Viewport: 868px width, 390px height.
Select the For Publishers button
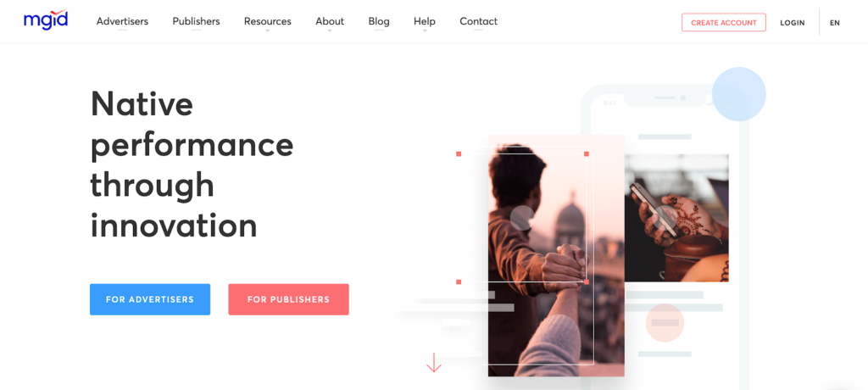coord(288,299)
